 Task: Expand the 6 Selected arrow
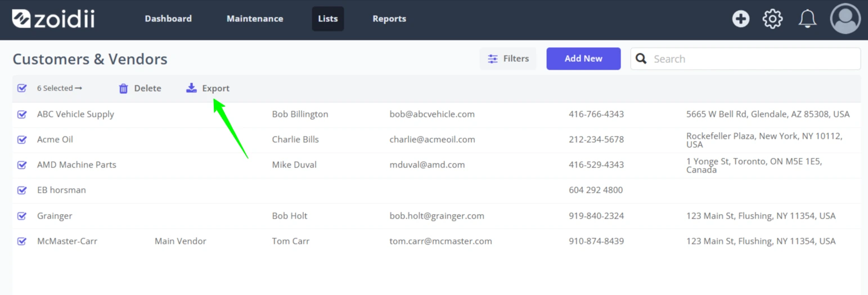pos(78,88)
